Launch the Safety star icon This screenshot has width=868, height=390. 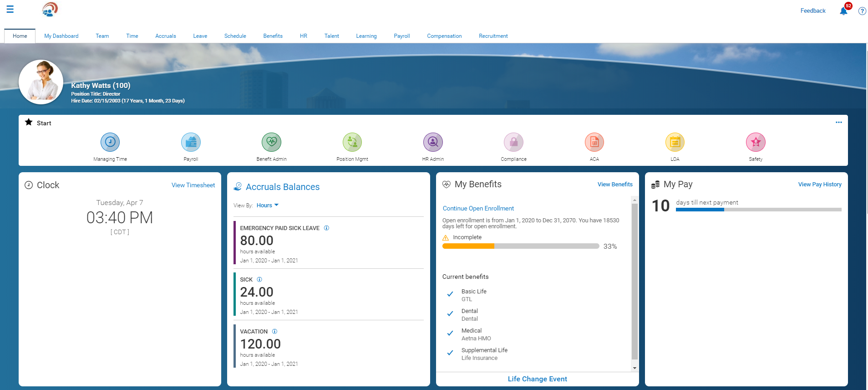pyautogui.click(x=756, y=142)
